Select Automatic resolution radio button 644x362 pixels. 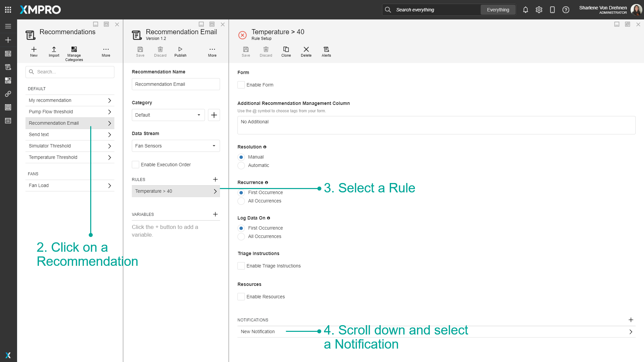point(241,166)
